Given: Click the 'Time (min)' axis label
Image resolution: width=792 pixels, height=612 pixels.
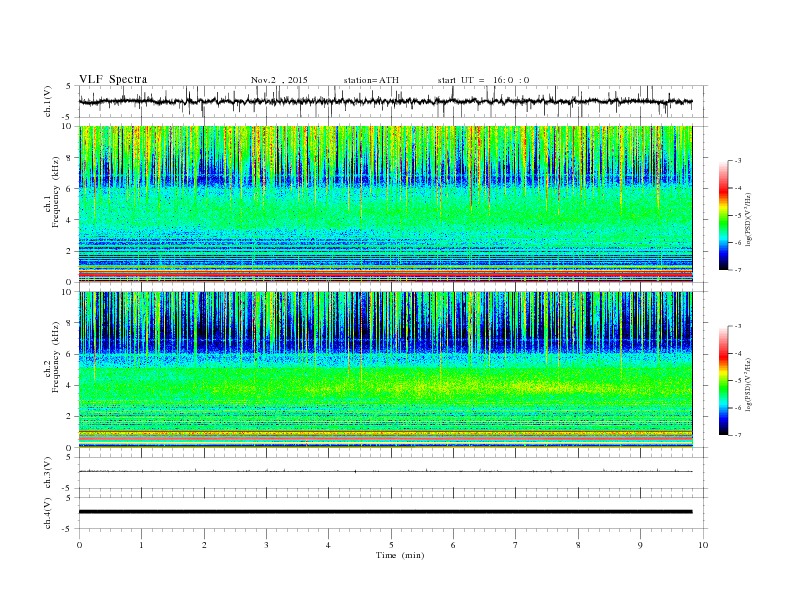Looking at the screenshot, I should [400, 555].
